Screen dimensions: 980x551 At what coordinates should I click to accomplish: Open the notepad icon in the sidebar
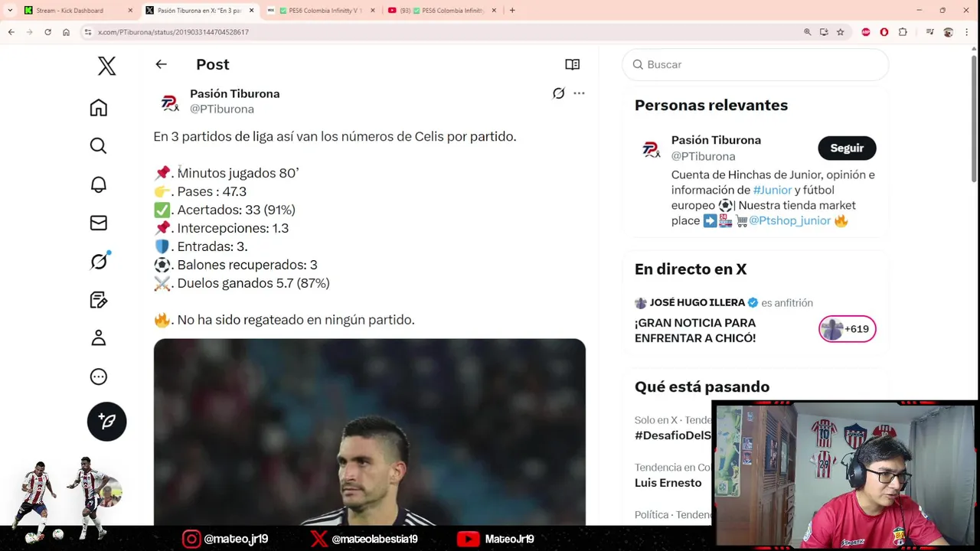[98, 300]
